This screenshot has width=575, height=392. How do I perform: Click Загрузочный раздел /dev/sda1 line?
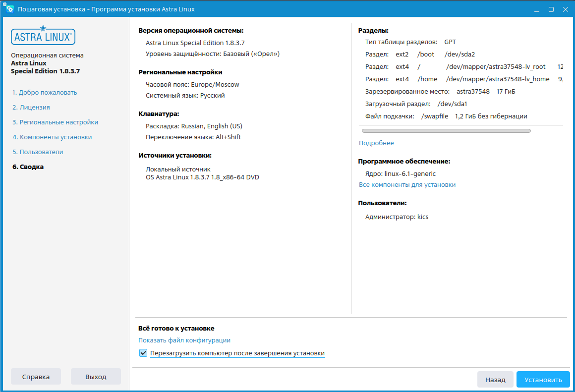coord(416,104)
